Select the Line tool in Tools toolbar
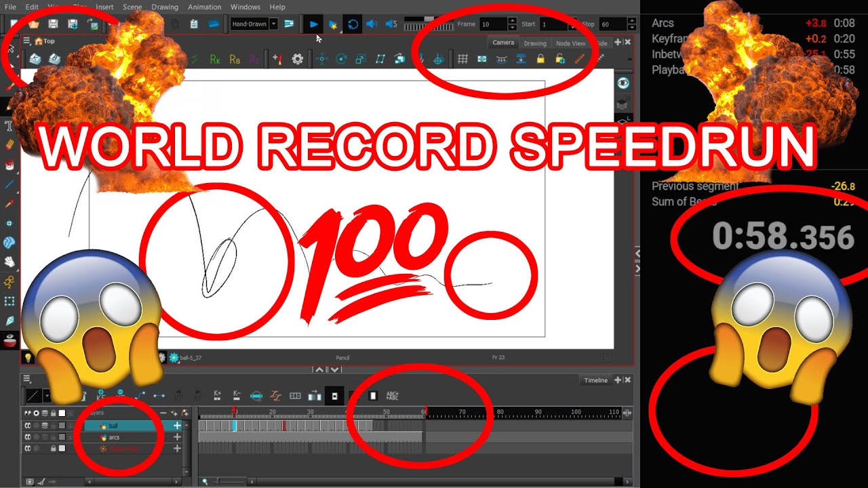 9,184
